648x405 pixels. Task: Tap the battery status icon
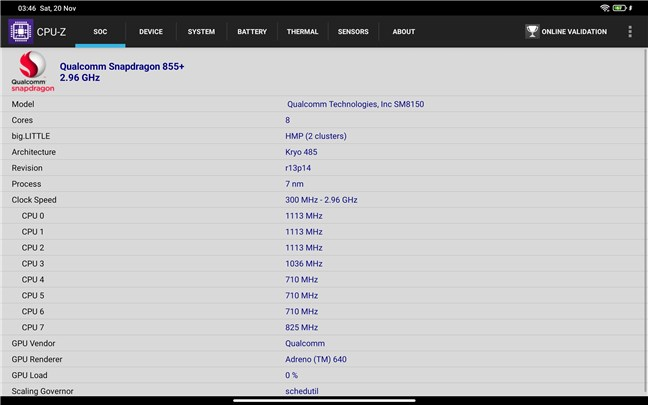click(619, 8)
